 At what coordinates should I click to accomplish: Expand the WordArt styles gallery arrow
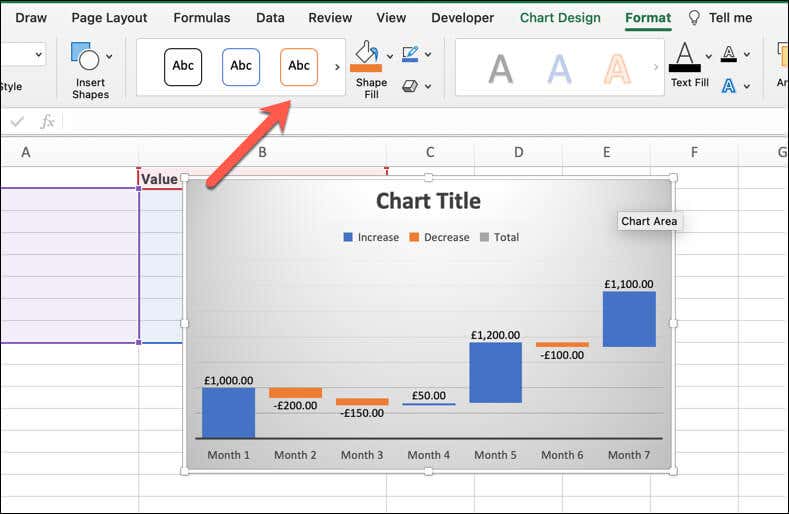[655, 67]
